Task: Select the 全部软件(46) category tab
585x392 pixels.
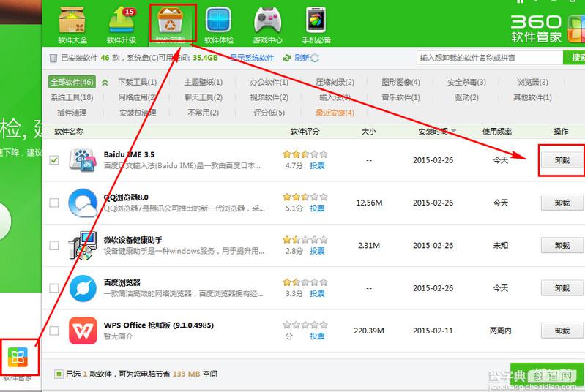Action: (72, 82)
